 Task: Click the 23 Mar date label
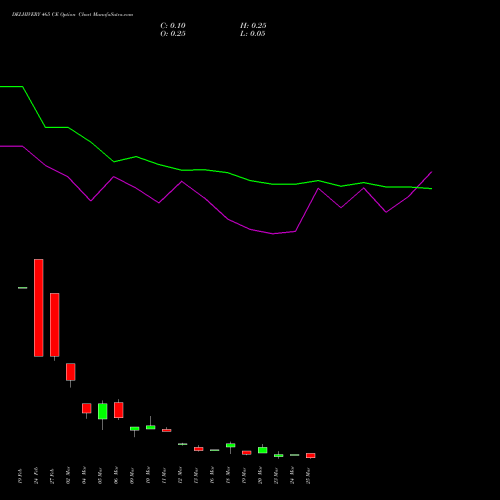[276, 476]
